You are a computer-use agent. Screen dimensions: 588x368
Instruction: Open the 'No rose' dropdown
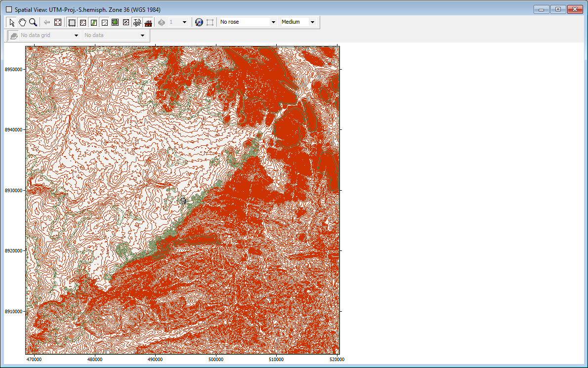click(273, 22)
